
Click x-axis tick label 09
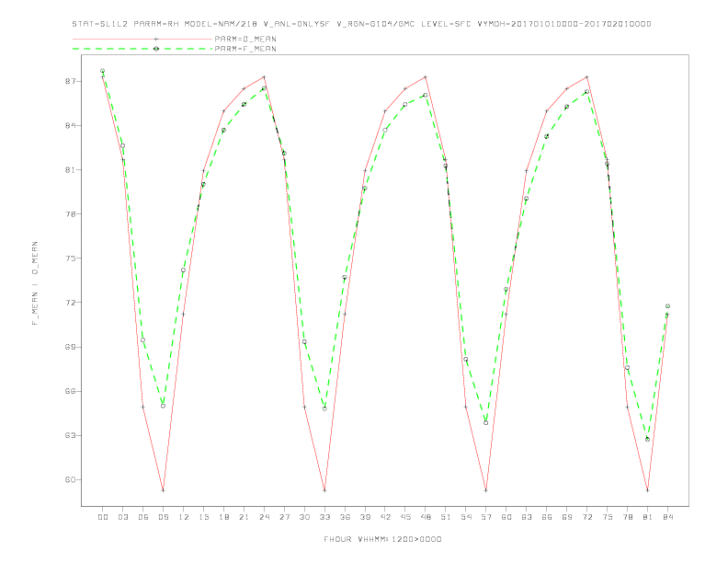tap(163, 517)
